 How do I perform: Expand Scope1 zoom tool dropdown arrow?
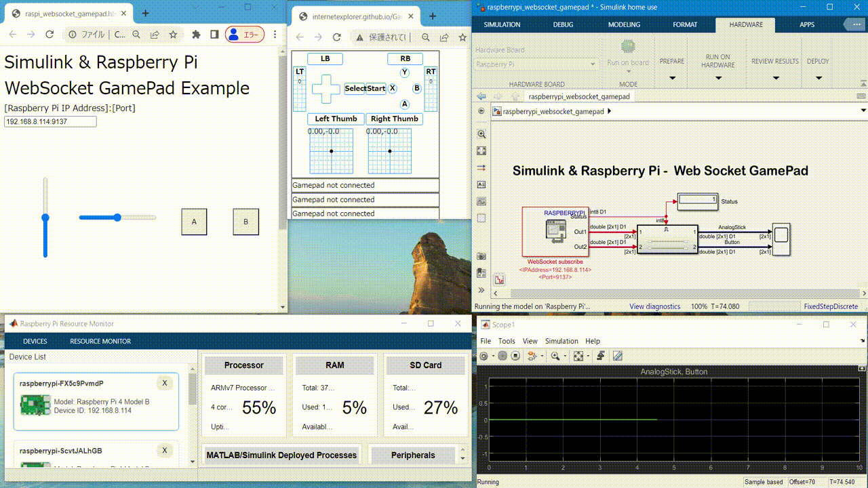coord(564,357)
